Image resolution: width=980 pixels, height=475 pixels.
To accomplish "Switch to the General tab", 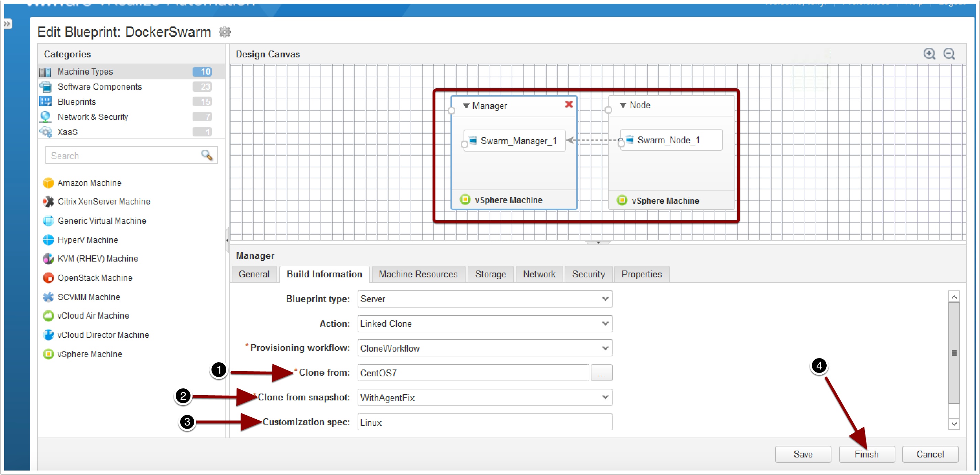I will pos(254,274).
